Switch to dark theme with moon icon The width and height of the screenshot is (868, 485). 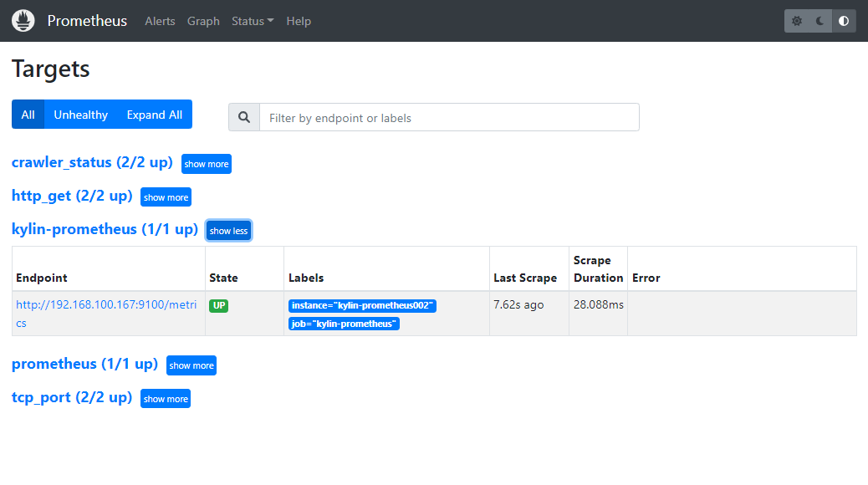click(819, 21)
